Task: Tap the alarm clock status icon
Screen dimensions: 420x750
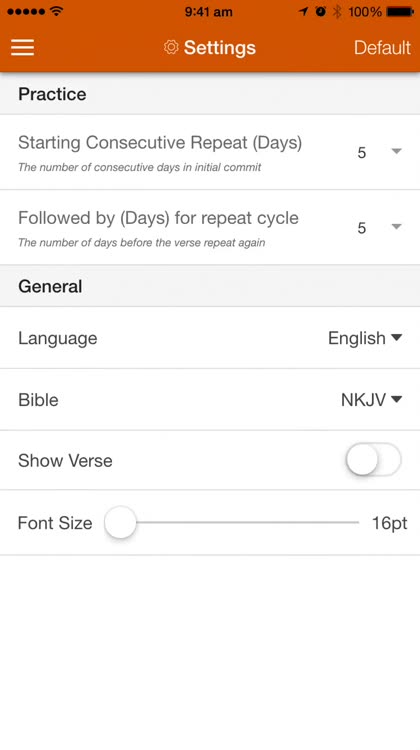Action: 321,11
